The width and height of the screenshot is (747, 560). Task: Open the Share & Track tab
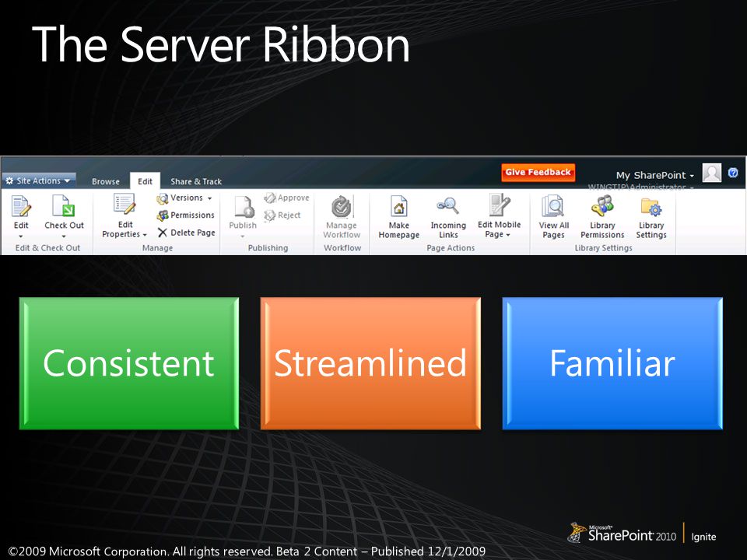point(196,181)
